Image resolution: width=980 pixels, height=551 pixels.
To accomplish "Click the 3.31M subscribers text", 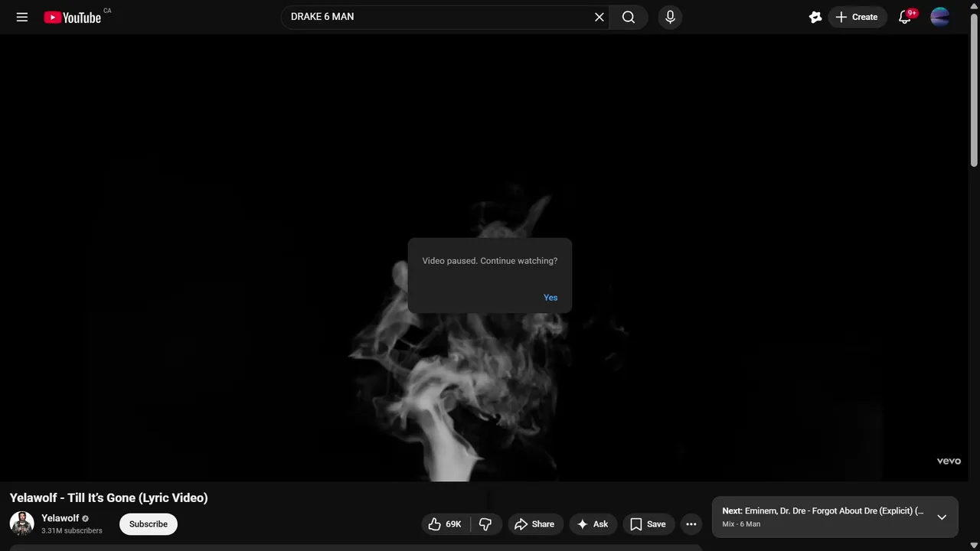I will coord(72,530).
